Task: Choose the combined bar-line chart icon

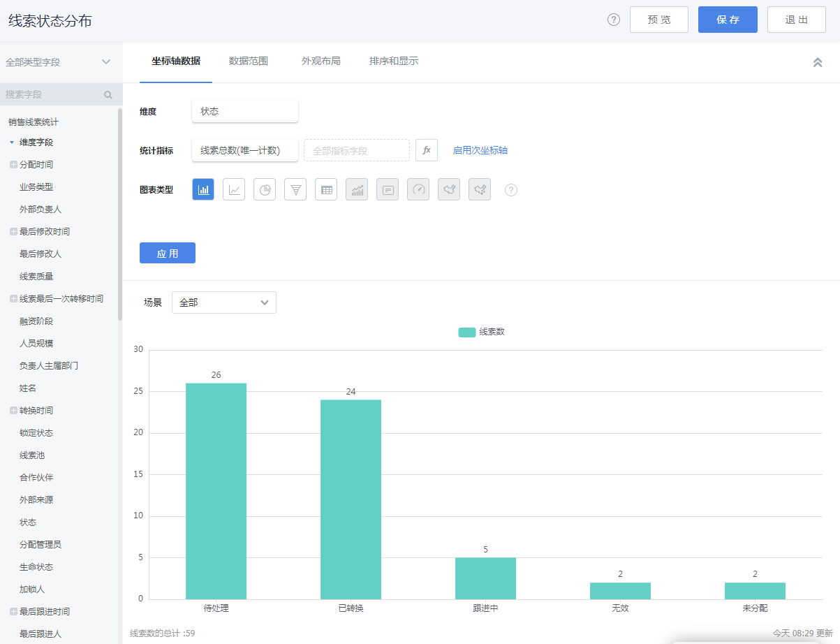Action: pyautogui.click(x=357, y=189)
